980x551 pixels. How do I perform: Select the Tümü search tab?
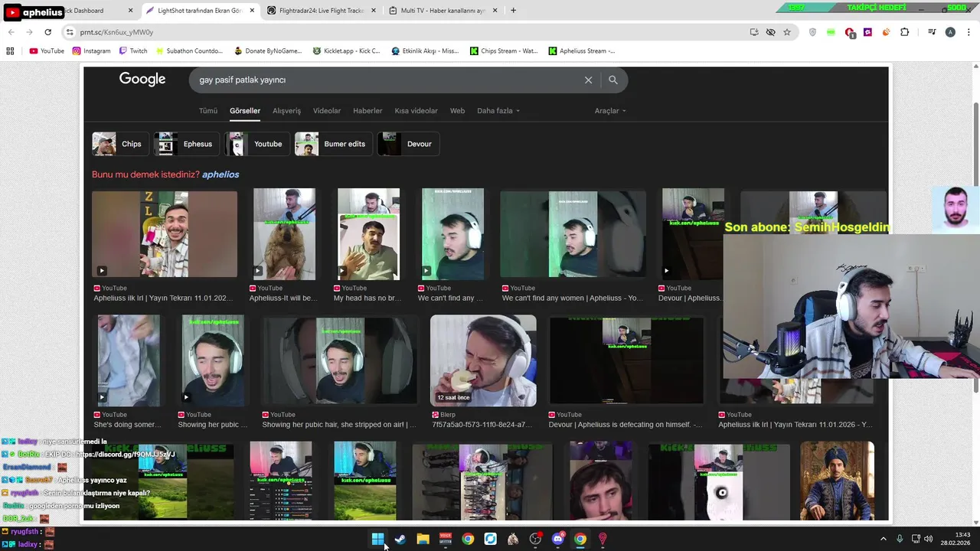click(x=208, y=111)
